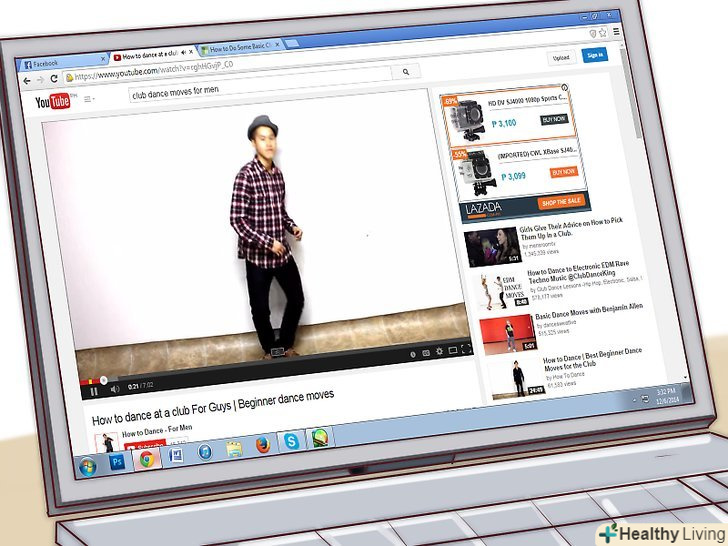Screen dimensions: 728x546
Task: Click the browser forward arrow
Action: point(40,80)
